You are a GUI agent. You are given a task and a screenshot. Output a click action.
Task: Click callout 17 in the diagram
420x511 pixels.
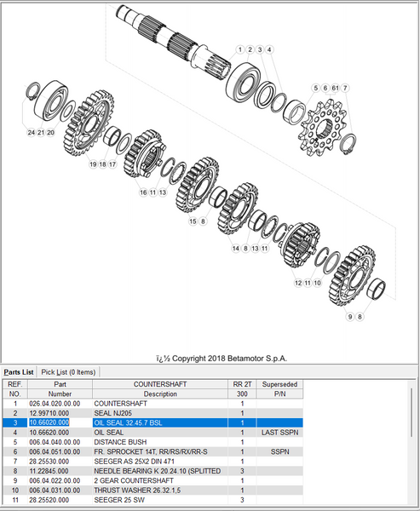click(112, 164)
